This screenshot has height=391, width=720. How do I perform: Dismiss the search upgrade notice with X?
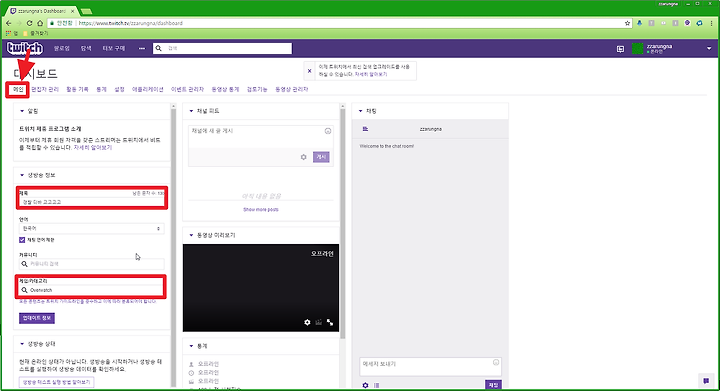(309, 71)
